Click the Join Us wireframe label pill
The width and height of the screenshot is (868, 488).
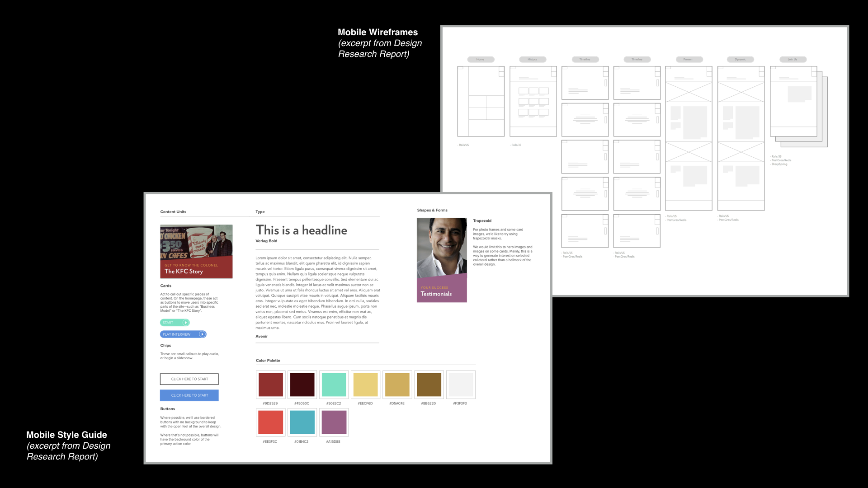pos(793,59)
